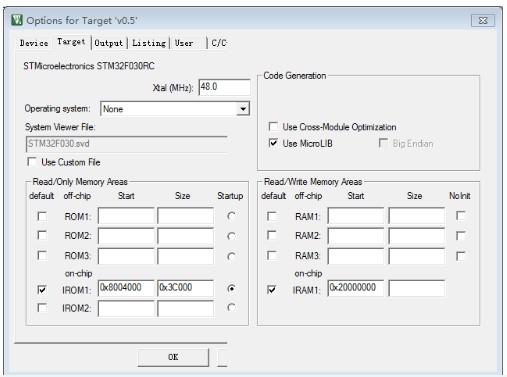Uncheck Use MicroLIB option
This screenshot has height=377, width=507.
click(x=273, y=143)
